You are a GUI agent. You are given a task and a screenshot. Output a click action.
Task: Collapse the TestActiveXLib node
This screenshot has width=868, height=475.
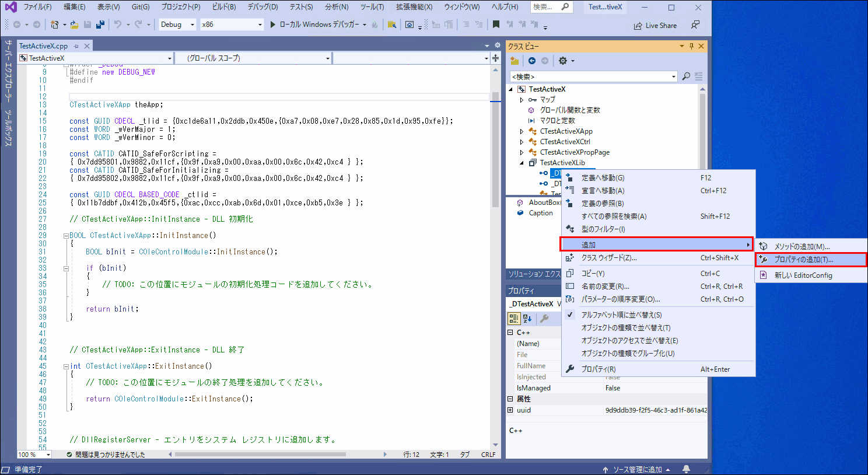click(x=521, y=163)
